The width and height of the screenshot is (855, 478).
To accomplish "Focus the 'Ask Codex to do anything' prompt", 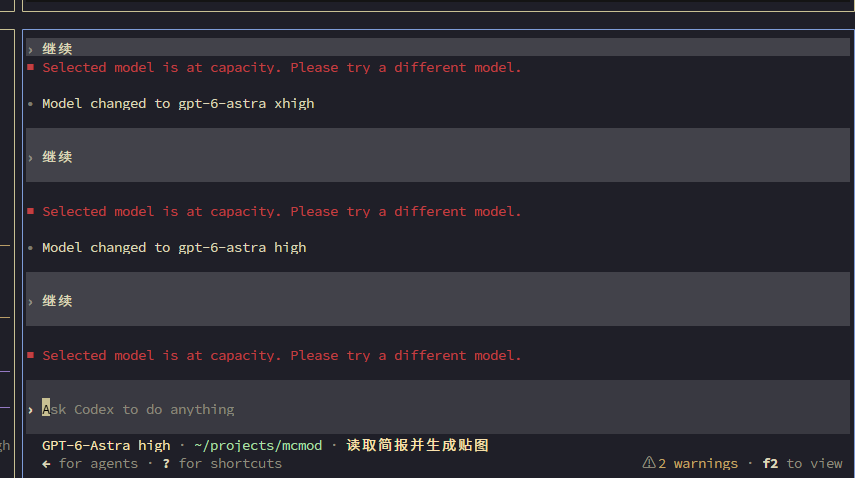I will pos(437,409).
